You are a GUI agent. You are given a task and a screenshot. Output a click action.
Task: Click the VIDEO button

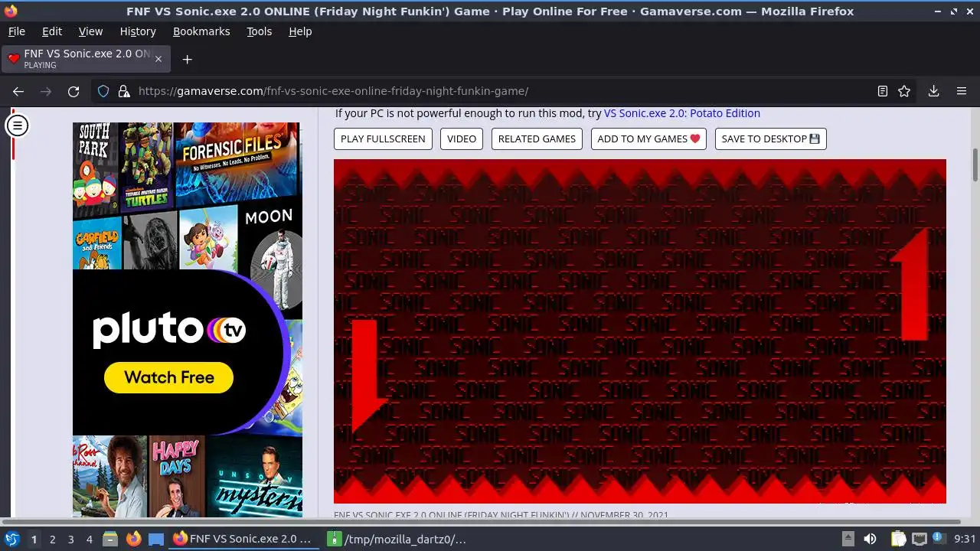pos(462,139)
